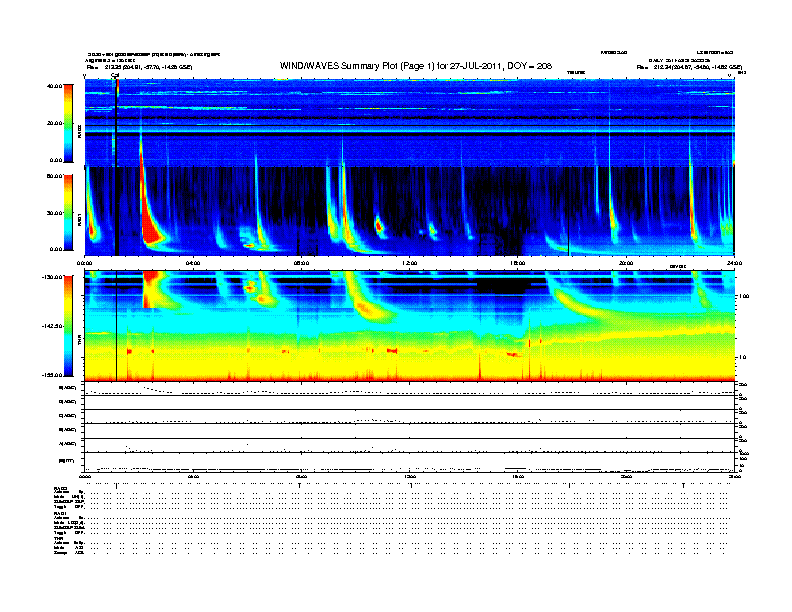Click the RAD2 status header at bottom left
792x612 pixels.
point(60,488)
